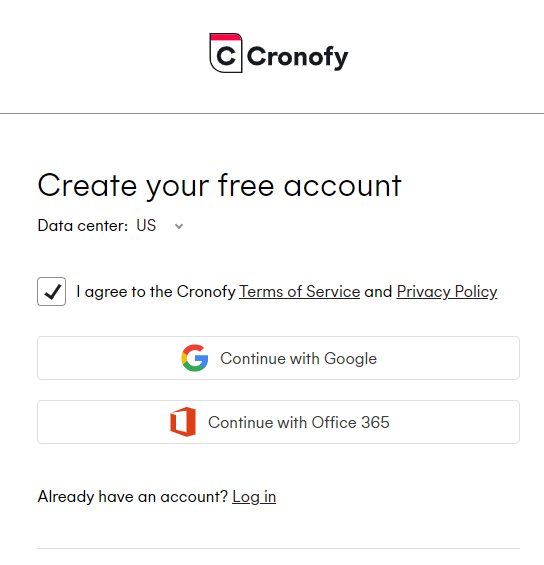Click the "Create your free account" heading
The width and height of the screenshot is (544, 565).
pyautogui.click(x=219, y=186)
